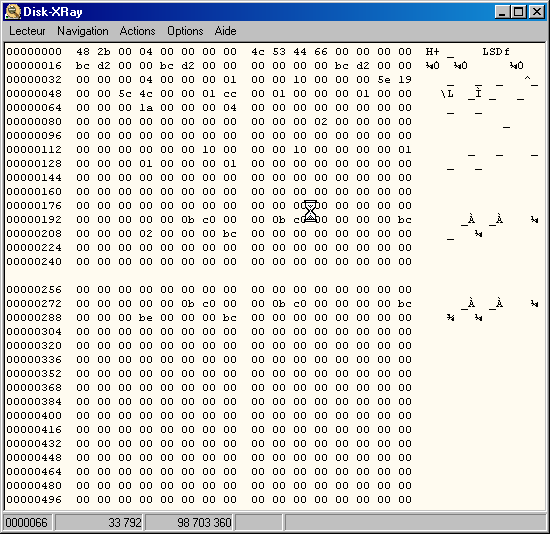Click the Disk-XRay application icon in title bar
550x534 pixels.
click(x=13, y=12)
